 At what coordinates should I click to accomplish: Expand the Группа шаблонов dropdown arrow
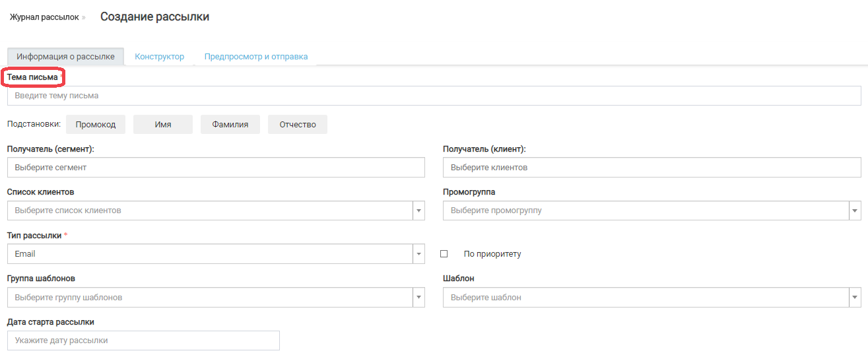point(418,298)
